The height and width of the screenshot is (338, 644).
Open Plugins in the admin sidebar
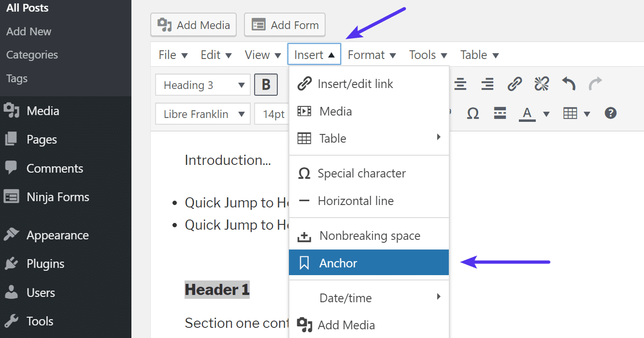coord(45,264)
